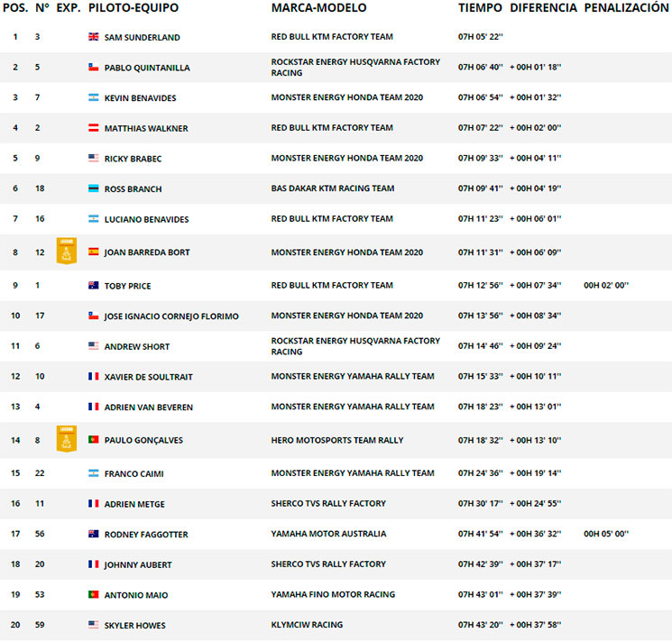Image resolution: width=672 pixels, height=642 pixels.
Task: Click the Argentine flag beside Luciano Benavides
Action: coord(94,219)
